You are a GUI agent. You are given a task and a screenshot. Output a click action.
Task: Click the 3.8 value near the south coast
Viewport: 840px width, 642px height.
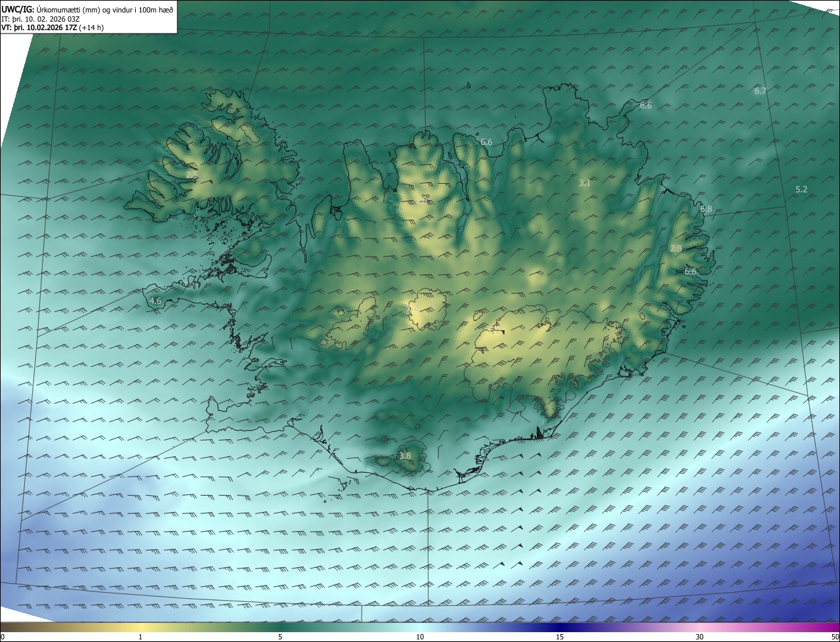pyautogui.click(x=405, y=456)
